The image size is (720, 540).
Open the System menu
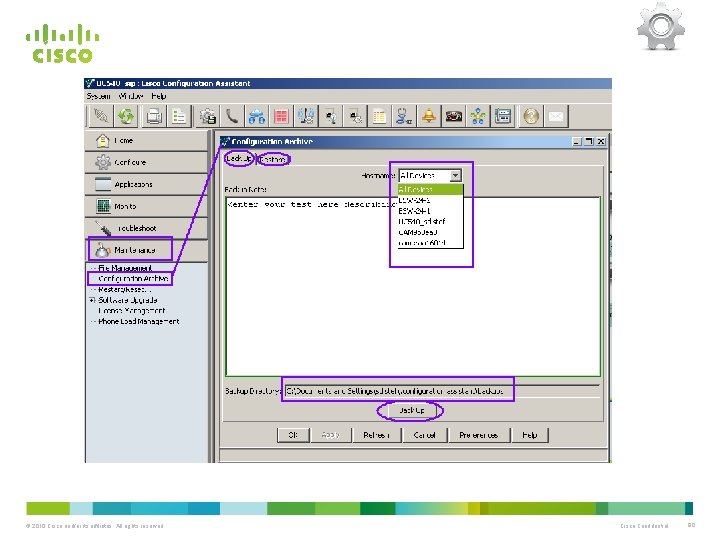click(x=98, y=96)
